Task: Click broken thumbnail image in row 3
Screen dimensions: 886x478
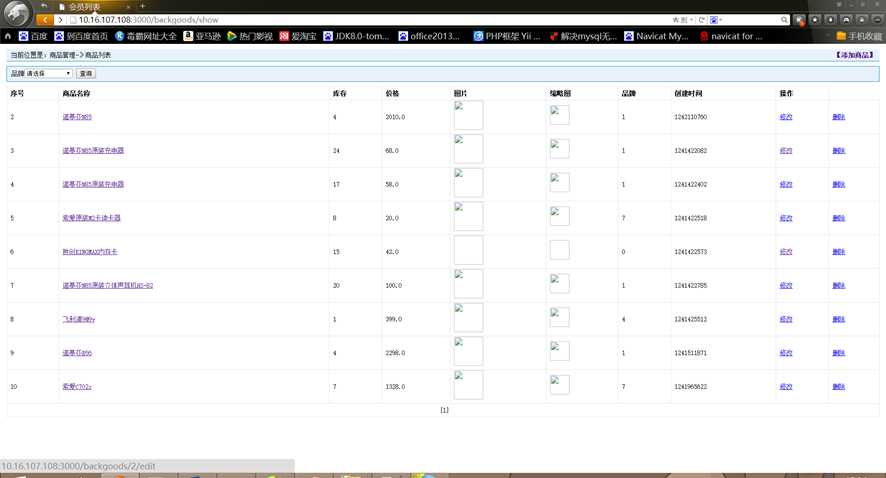Action: 559,149
